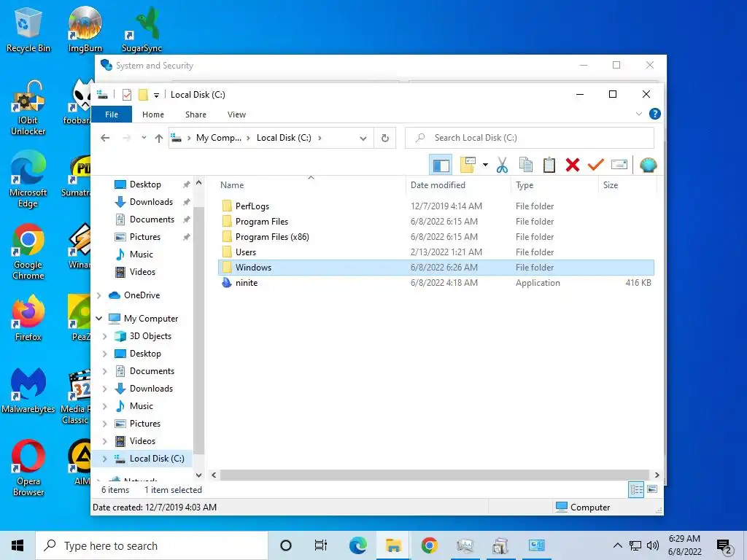Open pinned Documents in Quick access

pos(152,219)
